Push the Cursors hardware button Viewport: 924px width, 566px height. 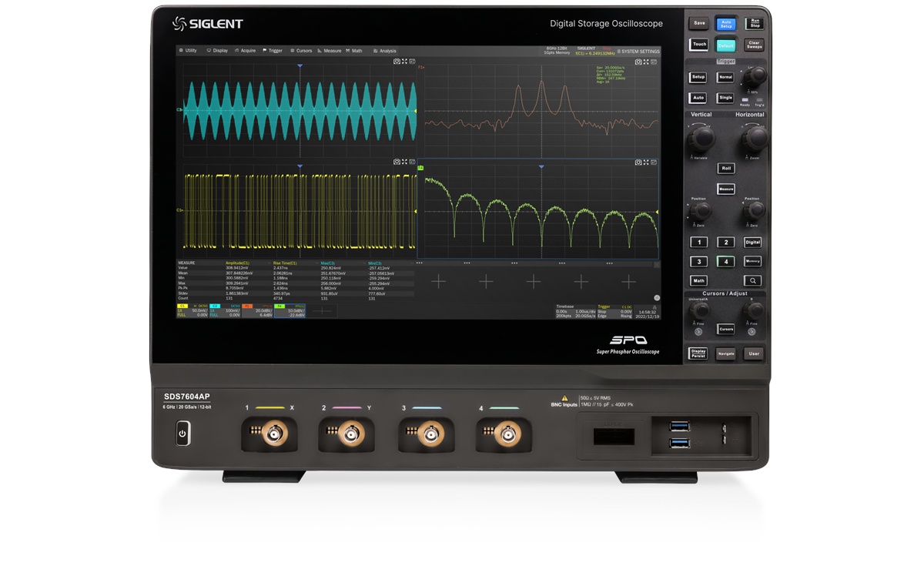tap(726, 329)
